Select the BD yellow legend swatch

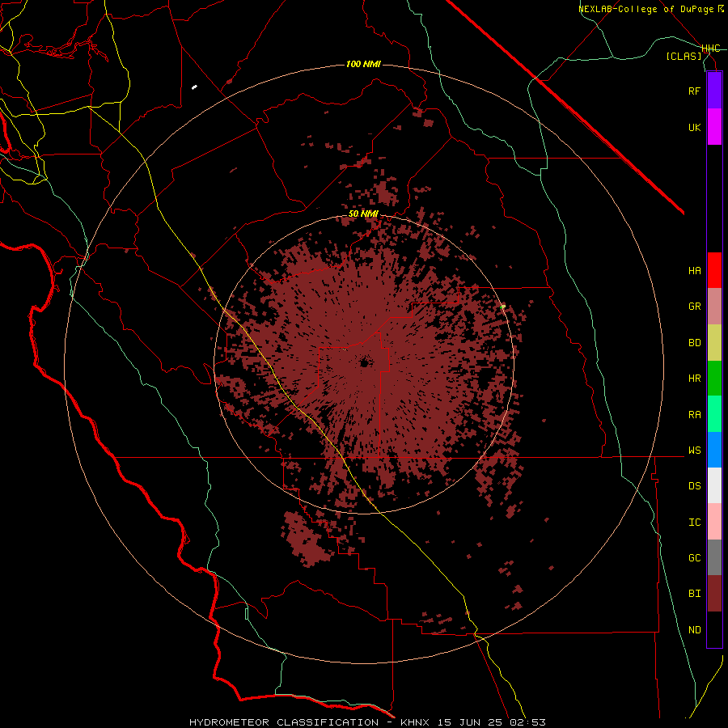714,343
